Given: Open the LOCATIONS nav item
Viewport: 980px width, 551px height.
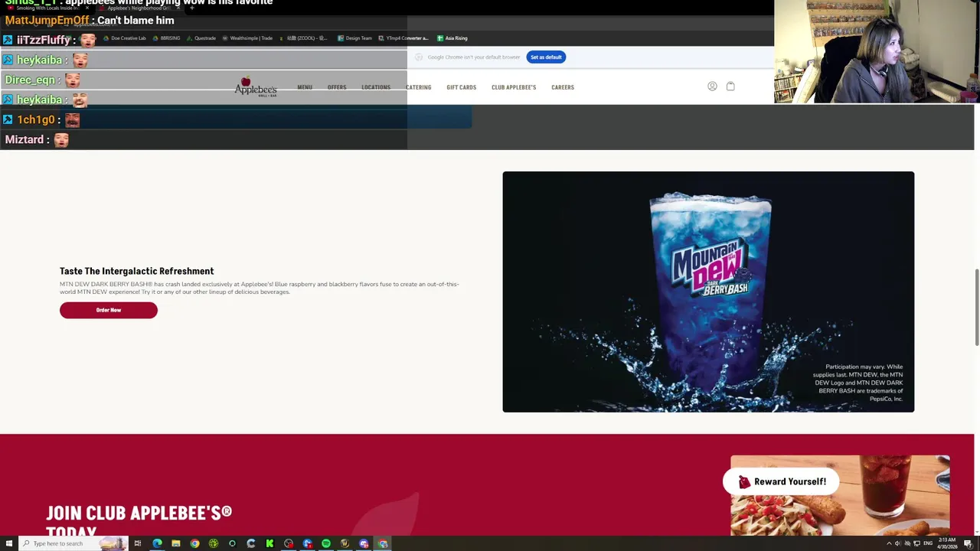Looking at the screenshot, I should (x=376, y=87).
